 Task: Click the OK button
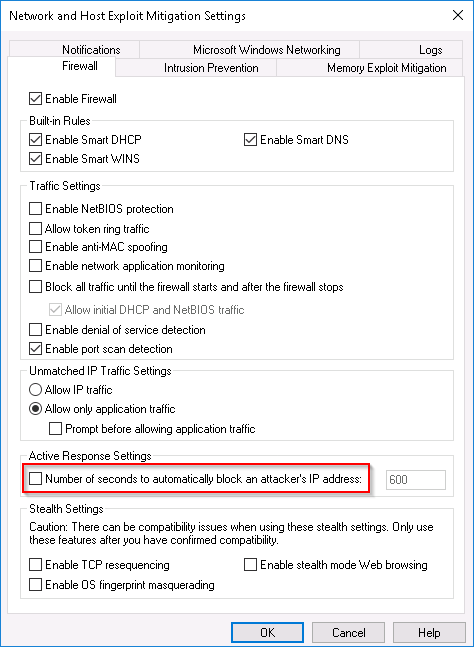267,633
